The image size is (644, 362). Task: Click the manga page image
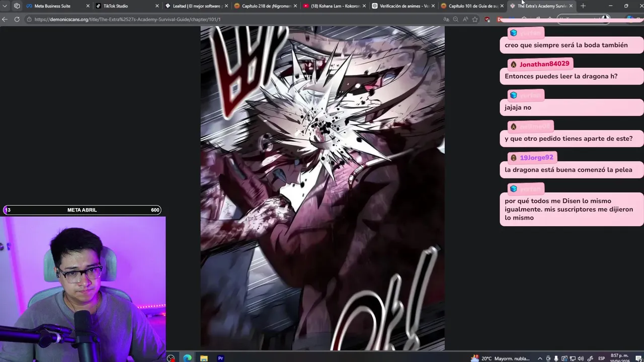click(x=323, y=188)
